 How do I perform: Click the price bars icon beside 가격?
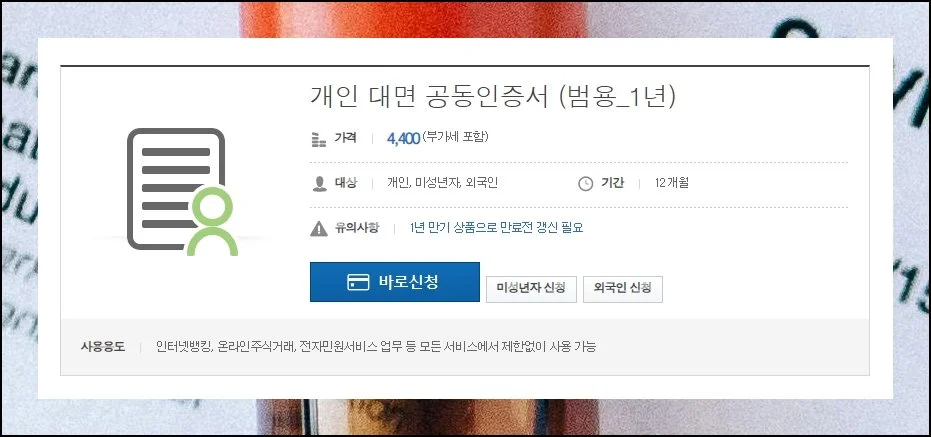pos(319,139)
